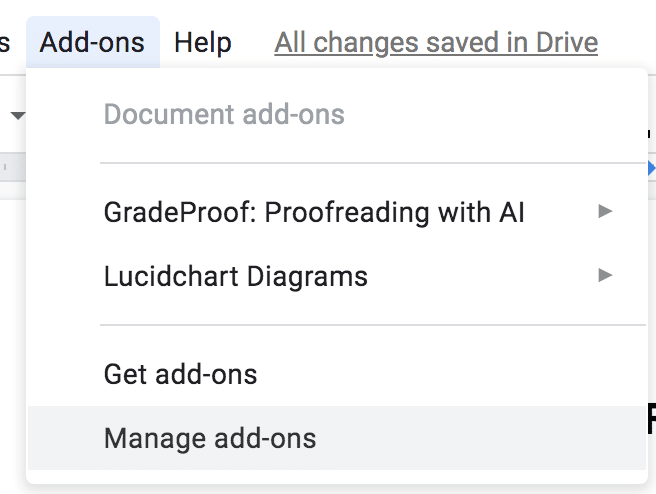Choose Get add-ons from the menu

click(x=181, y=374)
